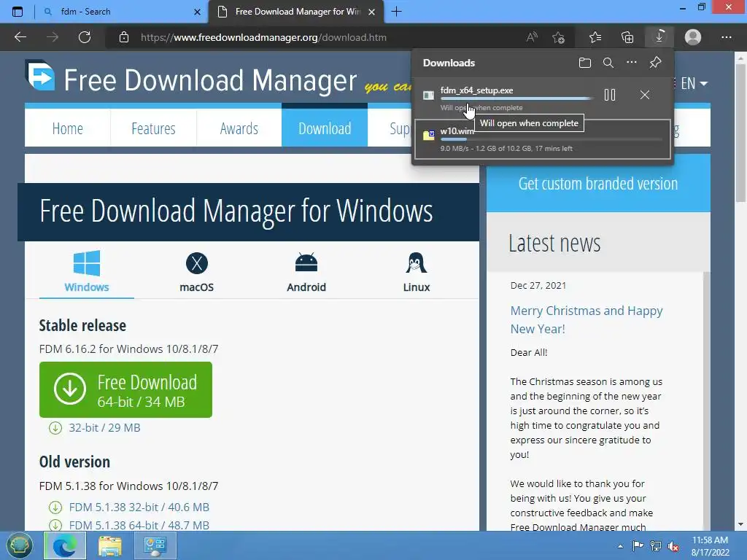
Task: Open the Features menu item
Action: 153,128
